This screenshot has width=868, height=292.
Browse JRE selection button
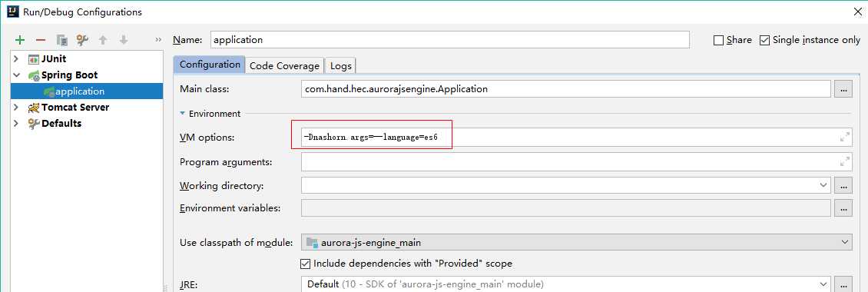(x=843, y=284)
